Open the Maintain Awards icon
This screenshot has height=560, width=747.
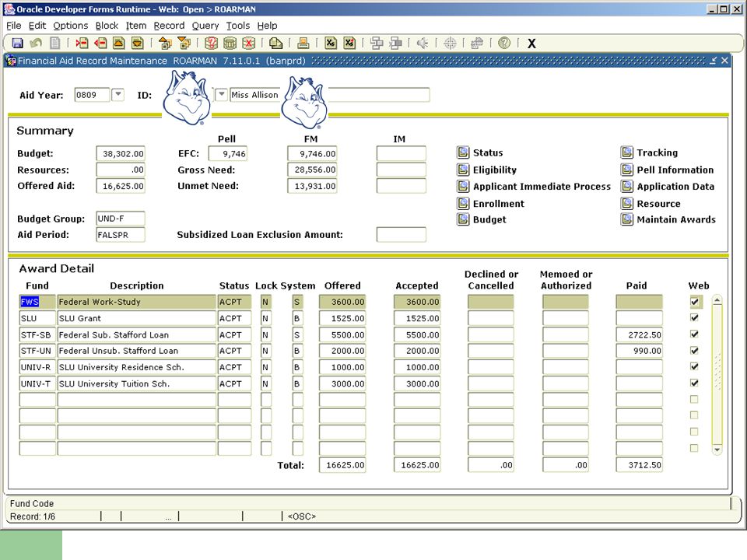[626, 219]
